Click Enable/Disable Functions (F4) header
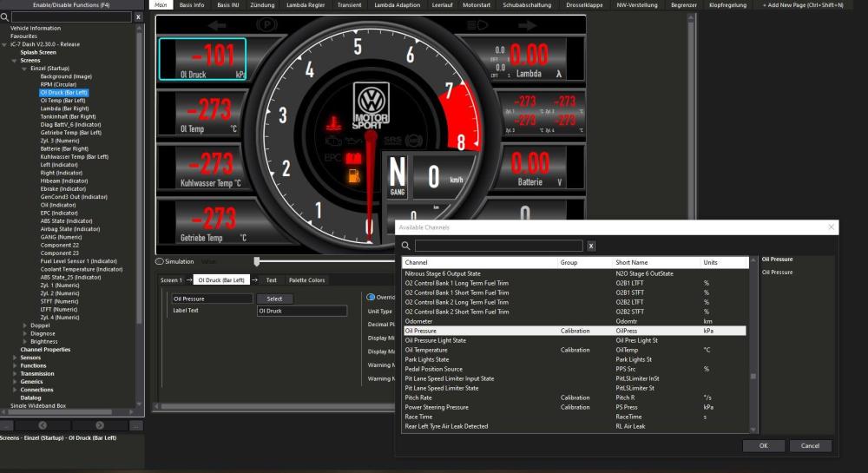 click(71, 5)
